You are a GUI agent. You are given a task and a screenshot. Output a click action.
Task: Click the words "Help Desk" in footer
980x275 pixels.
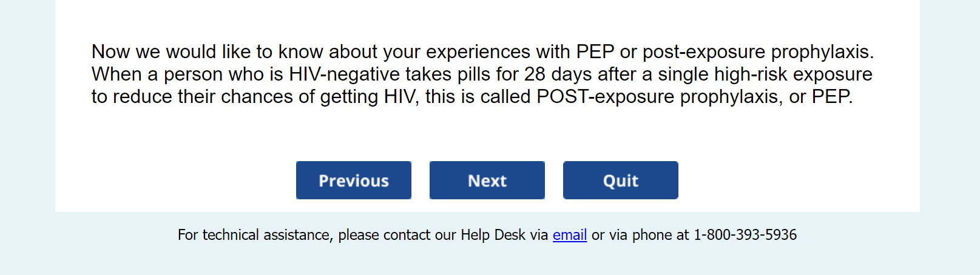click(493, 235)
